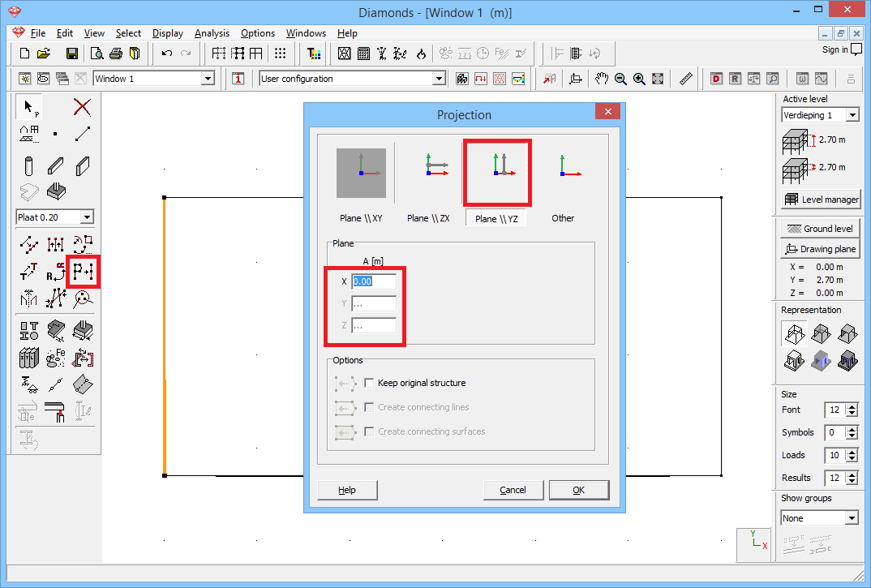This screenshot has height=588, width=871.
Task: Click the mirror tool icon
Action: coord(29,298)
